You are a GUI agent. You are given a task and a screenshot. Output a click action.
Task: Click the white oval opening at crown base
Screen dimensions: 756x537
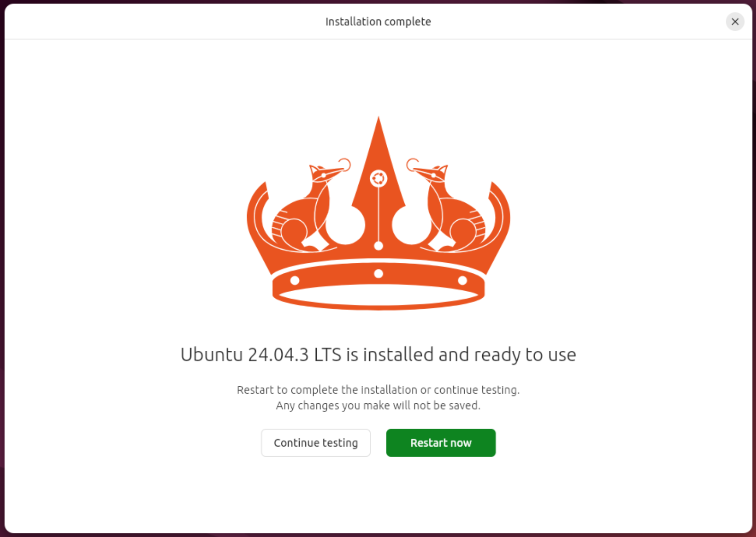(x=378, y=295)
